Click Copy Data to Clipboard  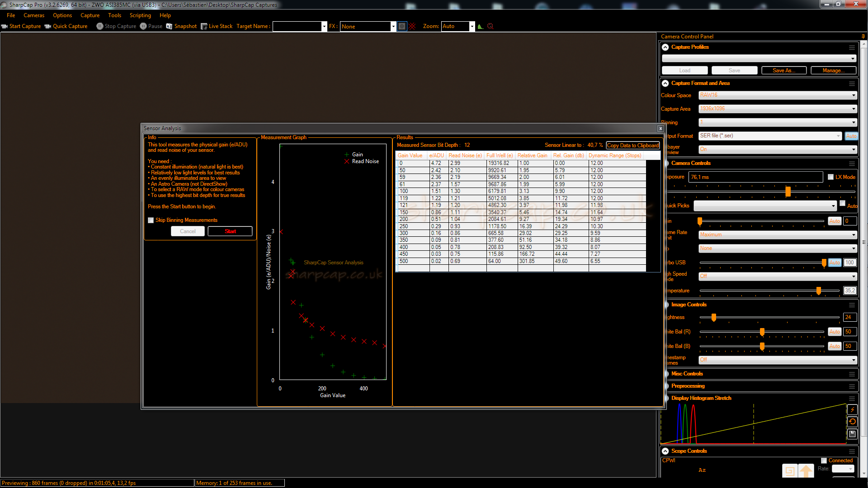pyautogui.click(x=632, y=145)
